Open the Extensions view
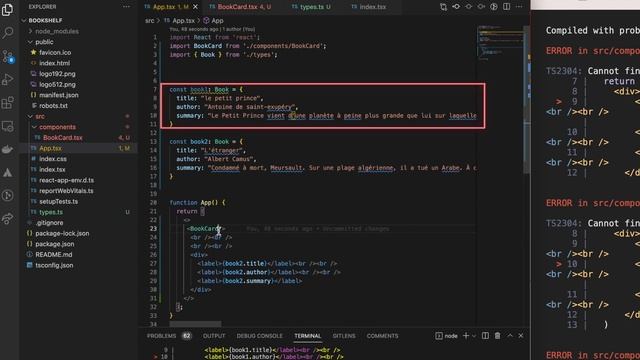640x360 pixels. click(7, 103)
